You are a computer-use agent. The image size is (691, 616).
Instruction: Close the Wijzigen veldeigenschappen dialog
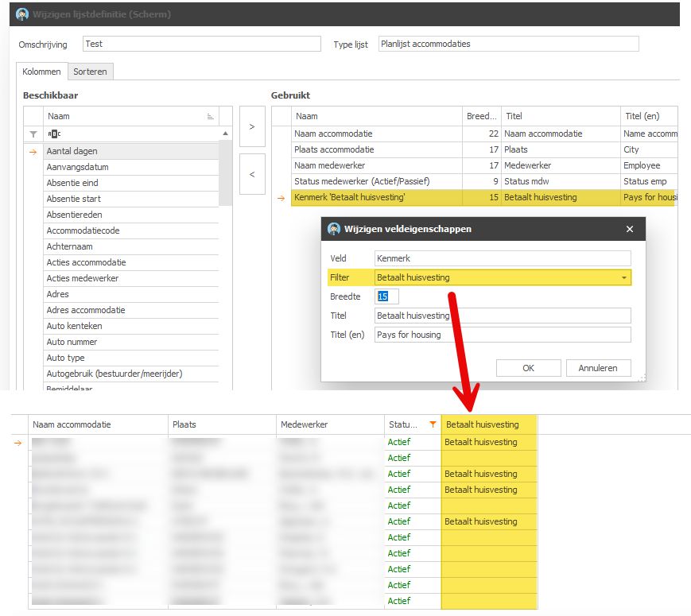630,229
